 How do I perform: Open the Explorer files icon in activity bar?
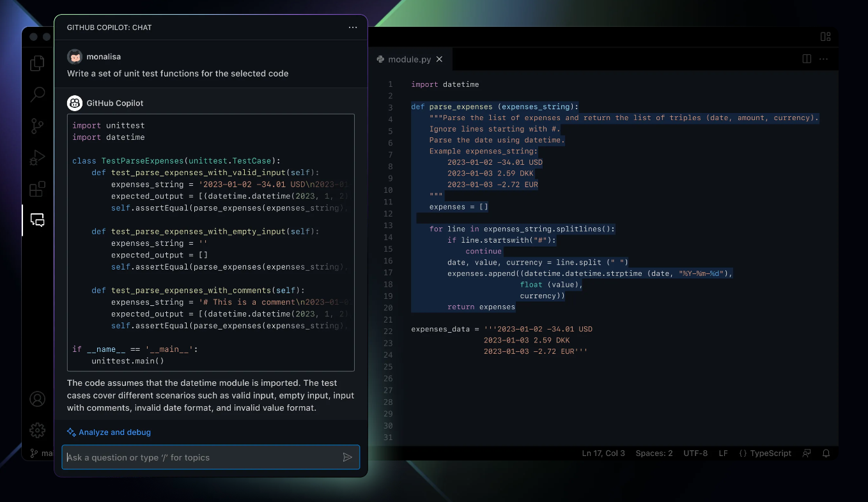tap(38, 63)
